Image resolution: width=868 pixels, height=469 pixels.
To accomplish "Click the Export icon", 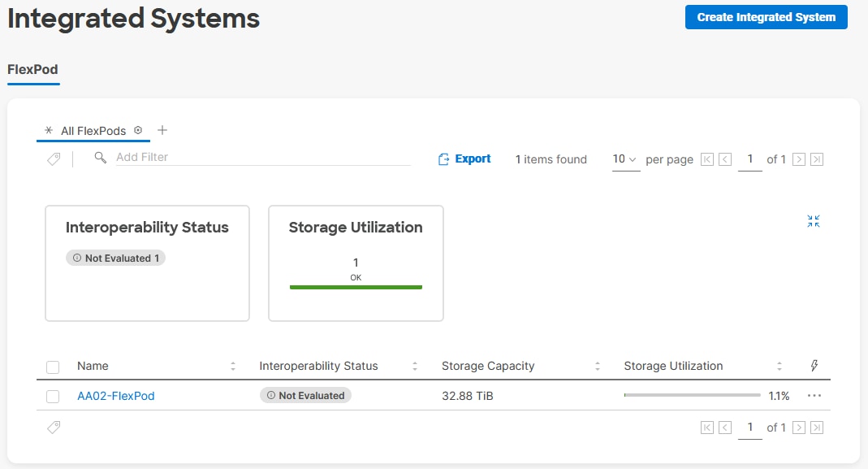I will coord(443,159).
